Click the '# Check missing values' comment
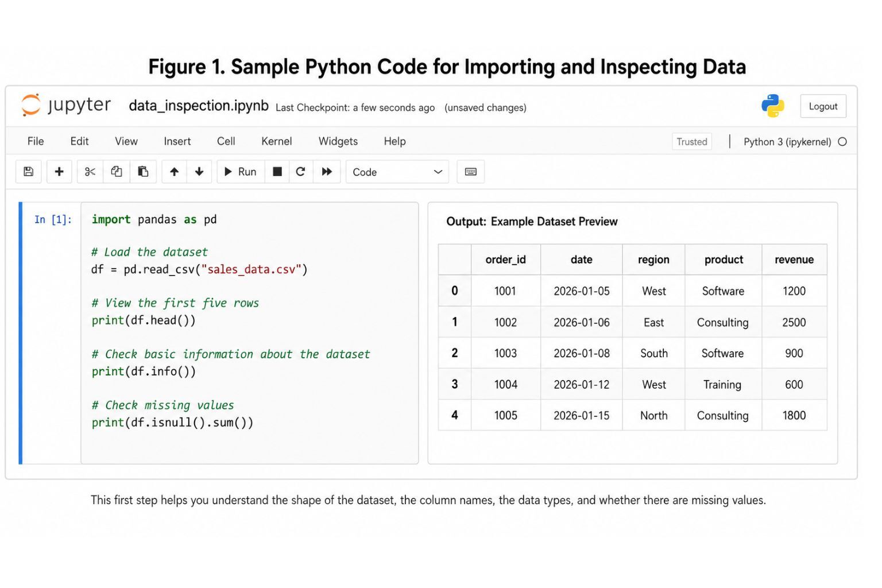Image resolution: width=882 pixels, height=588 pixels. (163, 405)
